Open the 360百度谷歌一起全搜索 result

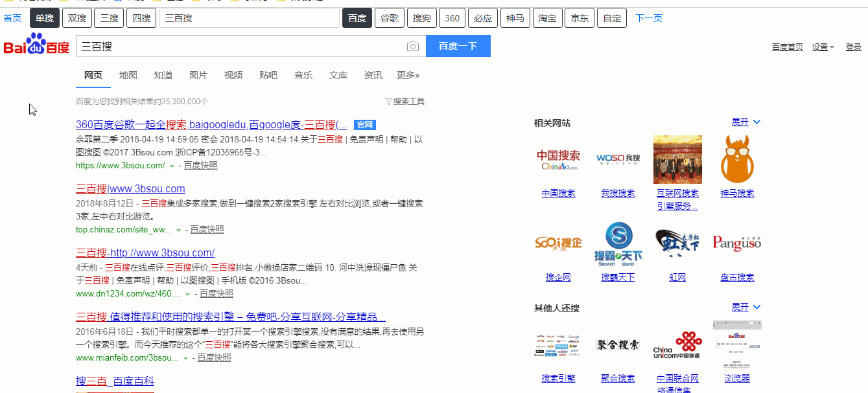(211, 125)
